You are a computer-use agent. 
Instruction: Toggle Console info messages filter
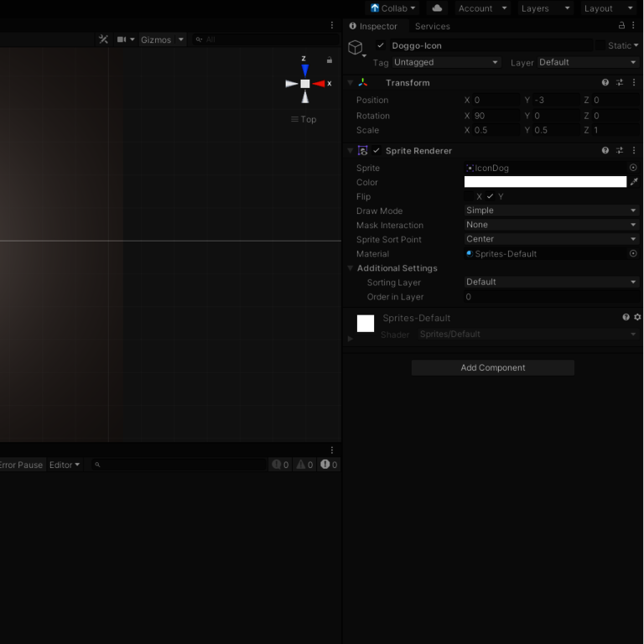(x=280, y=465)
